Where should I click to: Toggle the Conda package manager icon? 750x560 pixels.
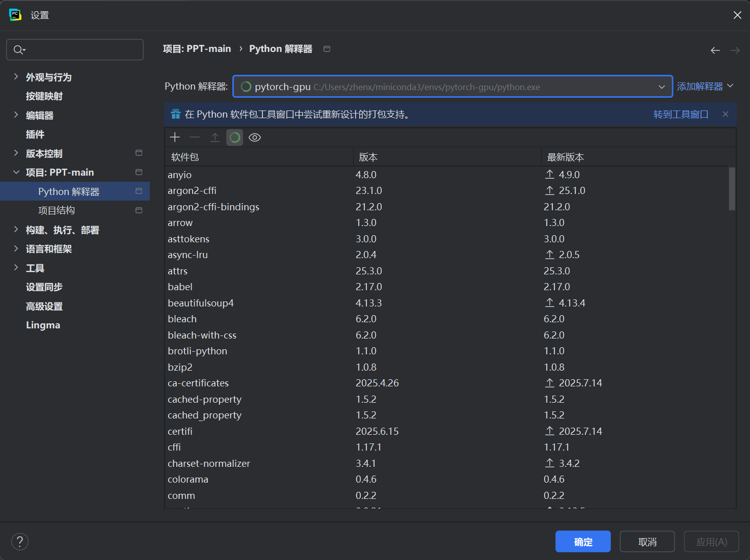click(x=234, y=137)
